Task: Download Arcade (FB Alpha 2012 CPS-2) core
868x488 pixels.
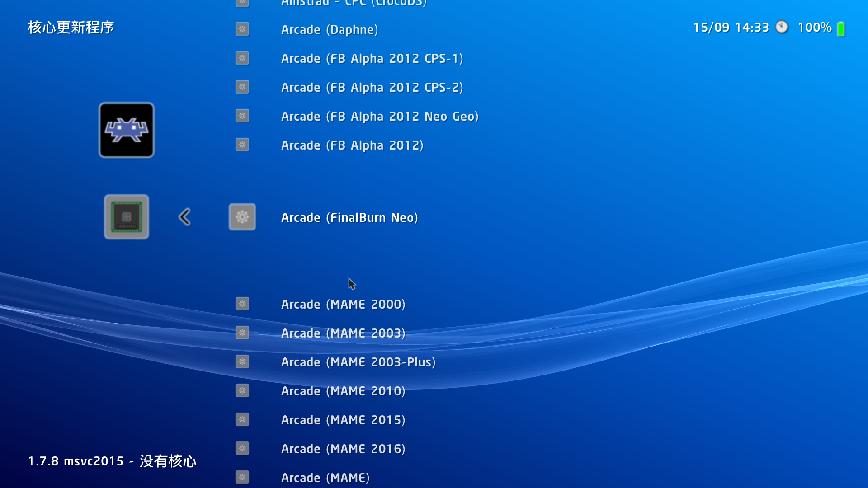Action: pyautogui.click(x=372, y=88)
